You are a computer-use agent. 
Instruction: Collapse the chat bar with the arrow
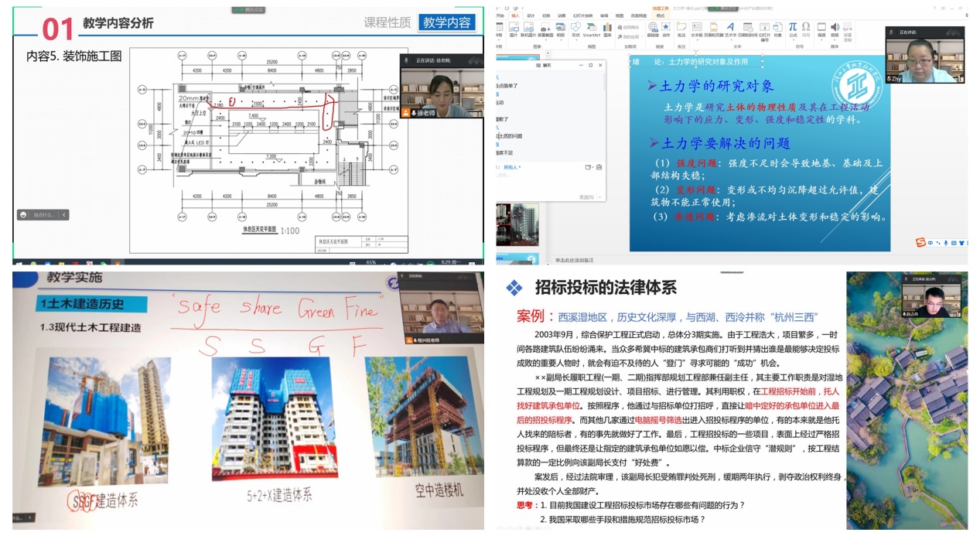click(x=64, y=215)
